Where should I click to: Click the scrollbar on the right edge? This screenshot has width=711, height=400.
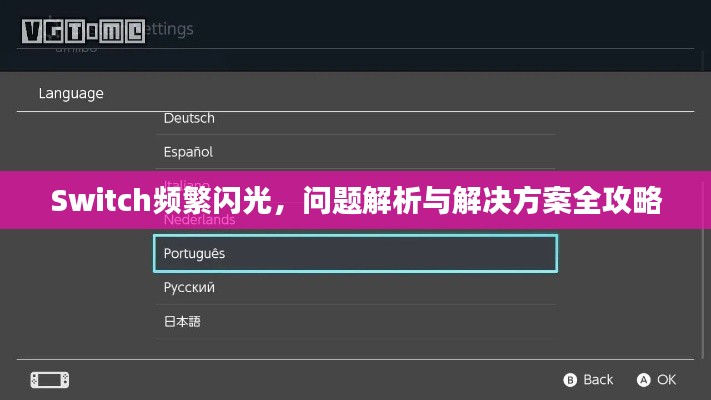pyautogui.click(x=703, y=270)
